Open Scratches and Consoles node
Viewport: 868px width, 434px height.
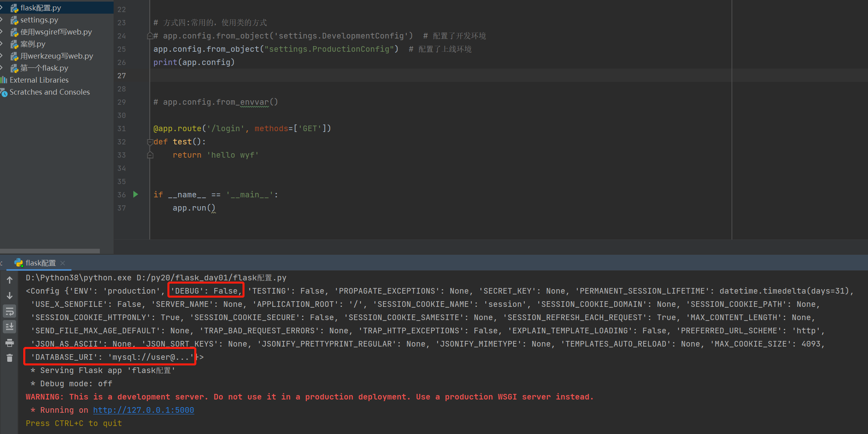(x=50, y=92)
